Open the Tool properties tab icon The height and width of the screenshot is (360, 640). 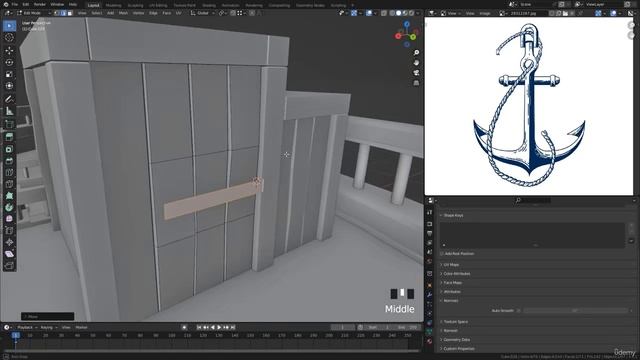coord(429,212)
